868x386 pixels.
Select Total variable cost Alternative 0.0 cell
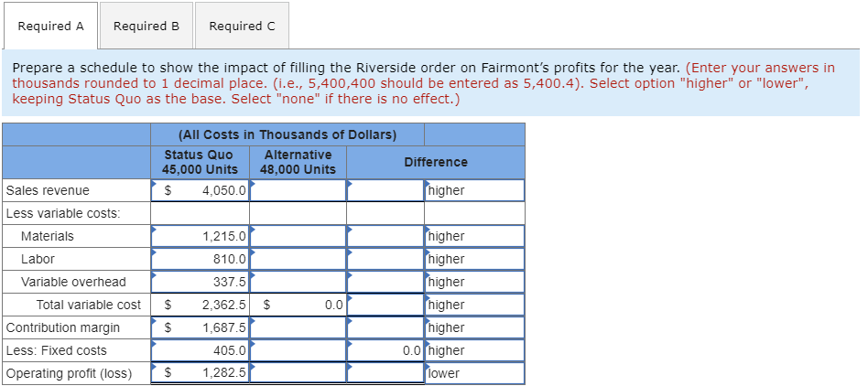[298, 305]
